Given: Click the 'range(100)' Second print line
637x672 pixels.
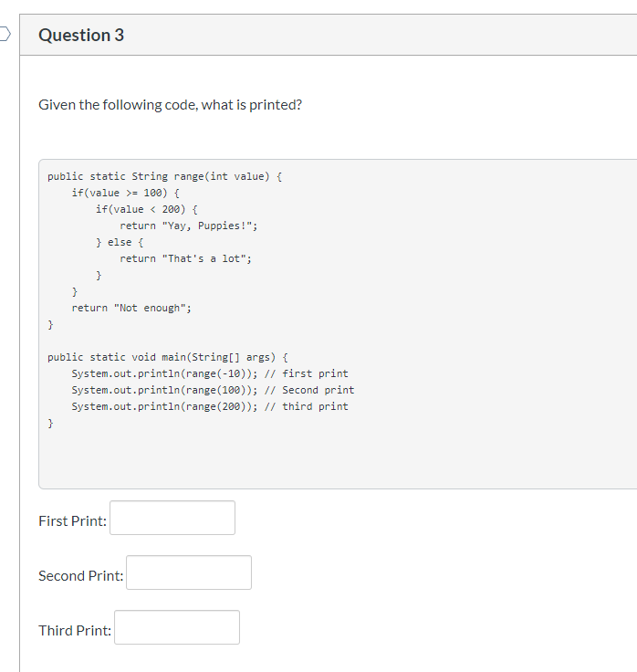Looking at the screenshot, I should point(213,391).
